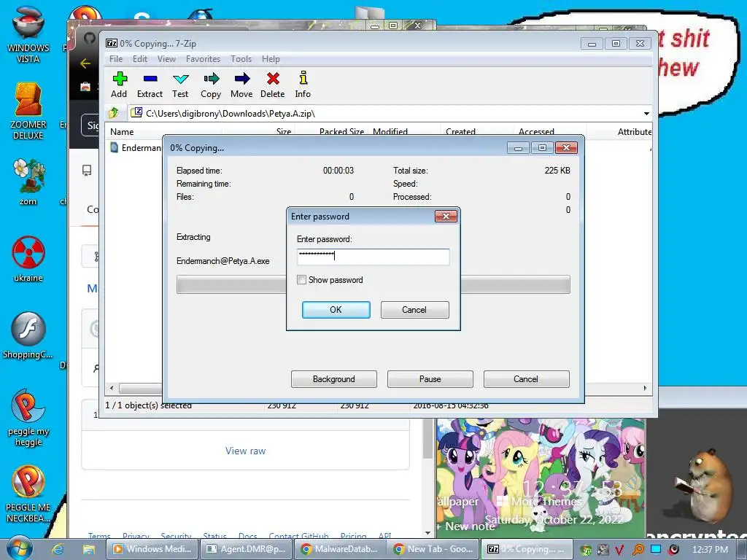The height and width of the screenshot is (560, 747).
Task: Click the Add toolbar icon in 7-Zip
Action: pyautogui.click(x=119, y=85)
